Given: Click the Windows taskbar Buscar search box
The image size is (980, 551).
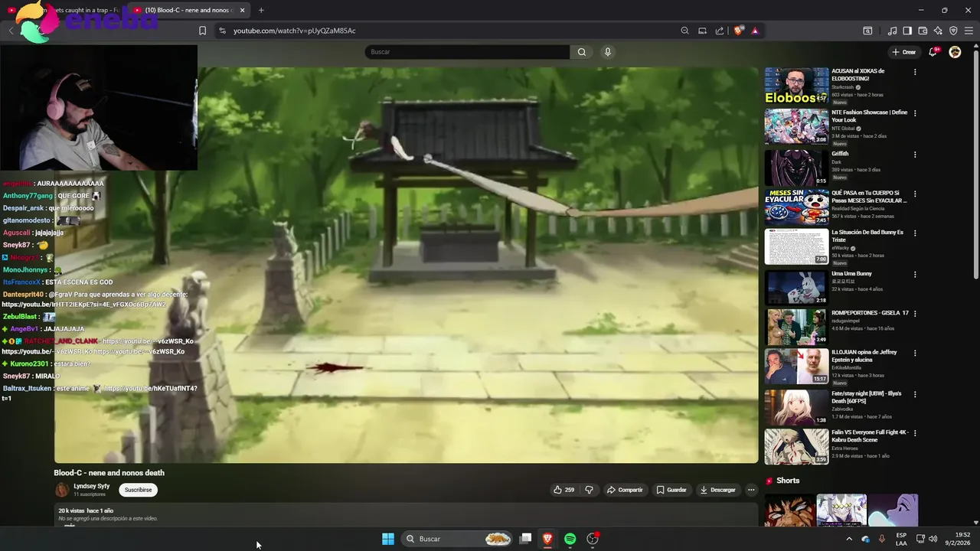Looking at the screenshot, I should pyautogui.click(x=457, y=539).
